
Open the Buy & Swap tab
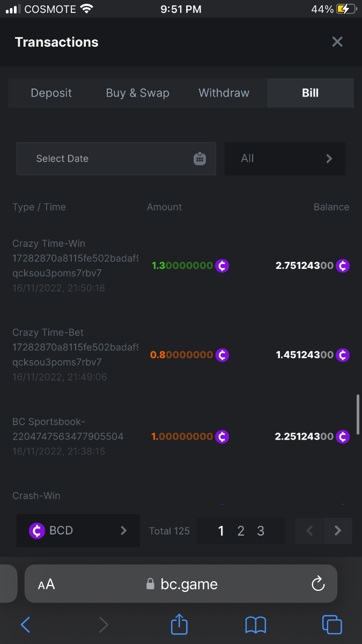(x=137, y=93)
